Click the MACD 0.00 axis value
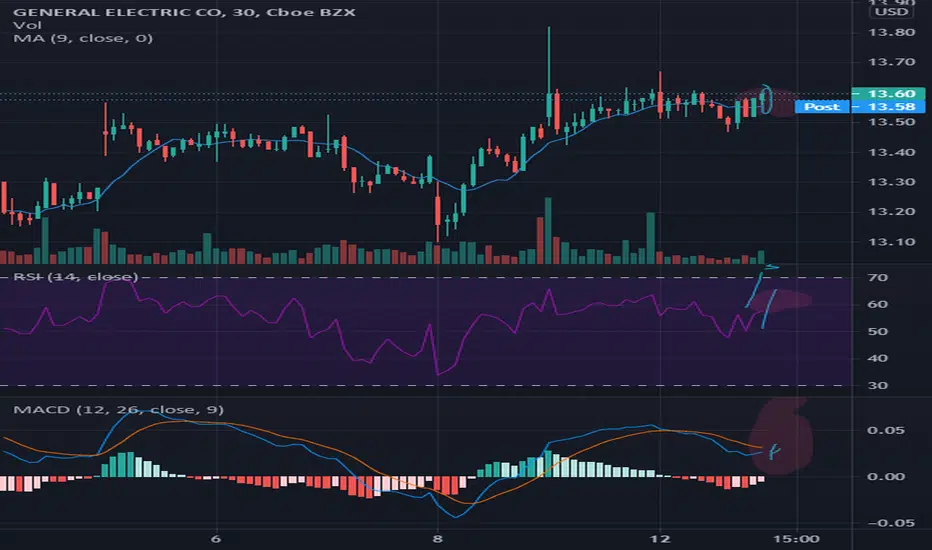This screenshot has width=932, height=550. [886, 477]
